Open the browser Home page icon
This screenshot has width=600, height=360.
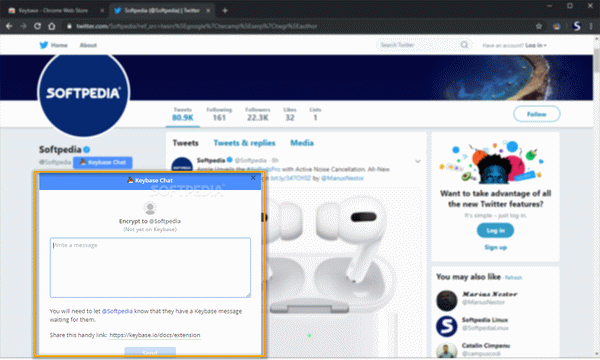click(x=52, y=26)
